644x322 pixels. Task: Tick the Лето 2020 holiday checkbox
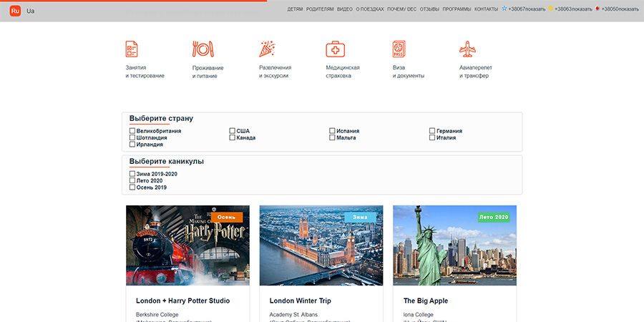tap(132, 180)
